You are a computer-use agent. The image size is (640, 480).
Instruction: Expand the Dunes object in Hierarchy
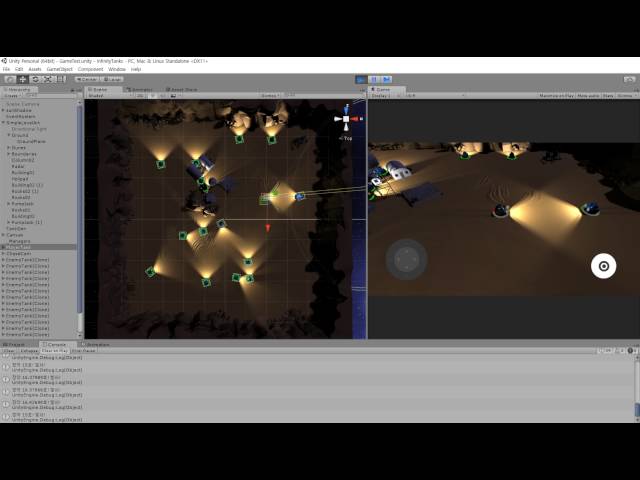coord(9,148)
